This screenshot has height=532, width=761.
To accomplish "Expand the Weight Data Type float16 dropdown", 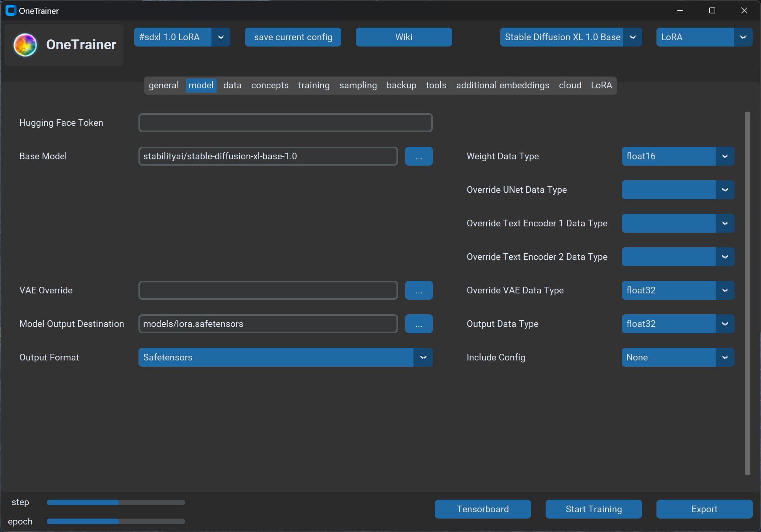I will (725, 156).
